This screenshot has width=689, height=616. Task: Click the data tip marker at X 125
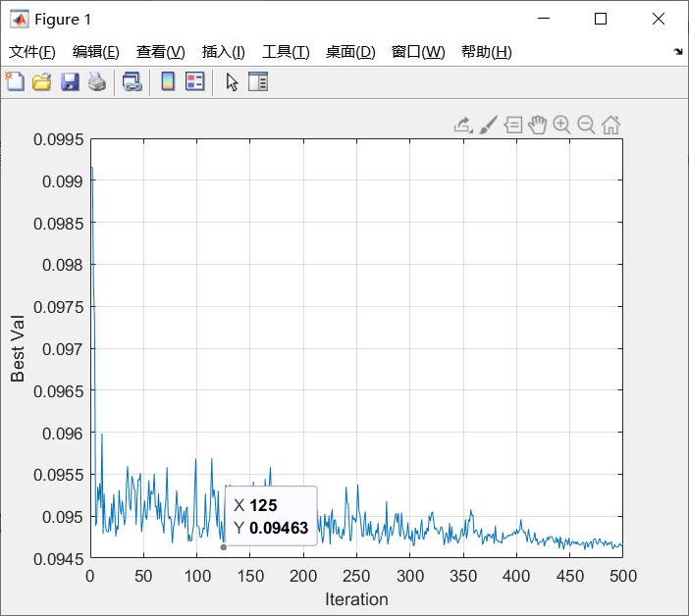tap(223, 547)
